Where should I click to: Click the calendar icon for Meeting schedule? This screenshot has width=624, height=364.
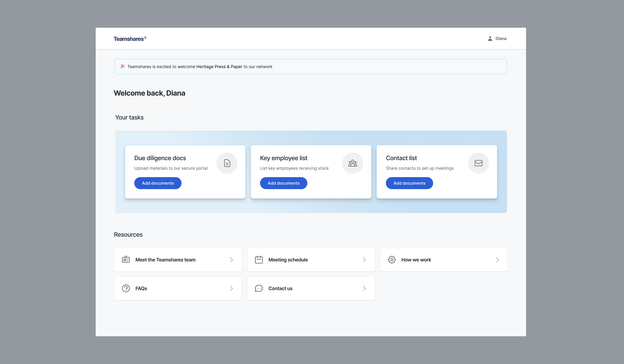(x=259, y=260)
